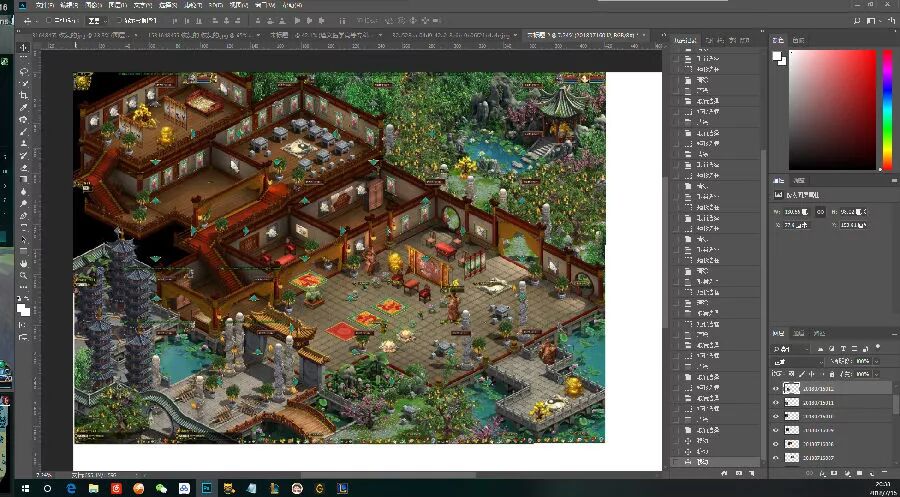
Task: Open the layer Opacity dropdown arrow
Action: (876, 361)
